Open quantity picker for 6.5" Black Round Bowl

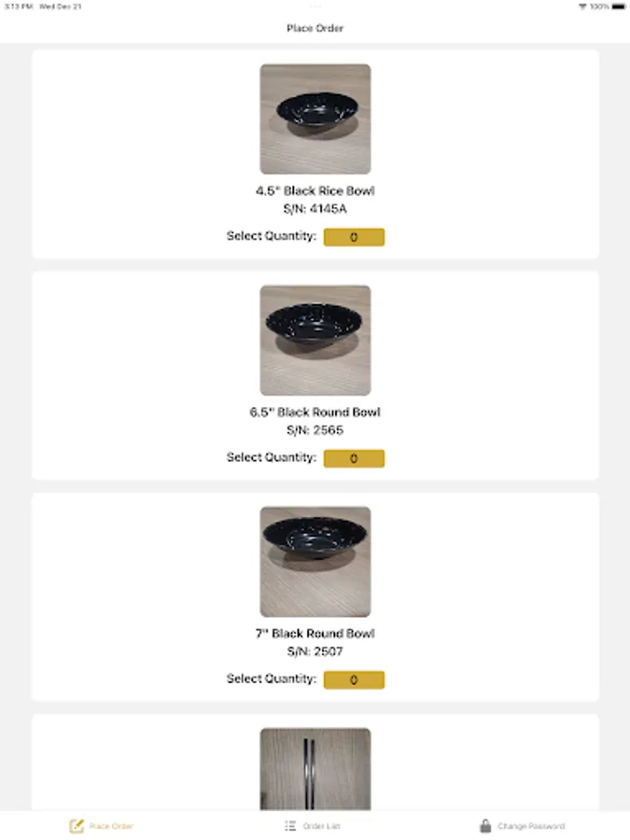(354, 458)
